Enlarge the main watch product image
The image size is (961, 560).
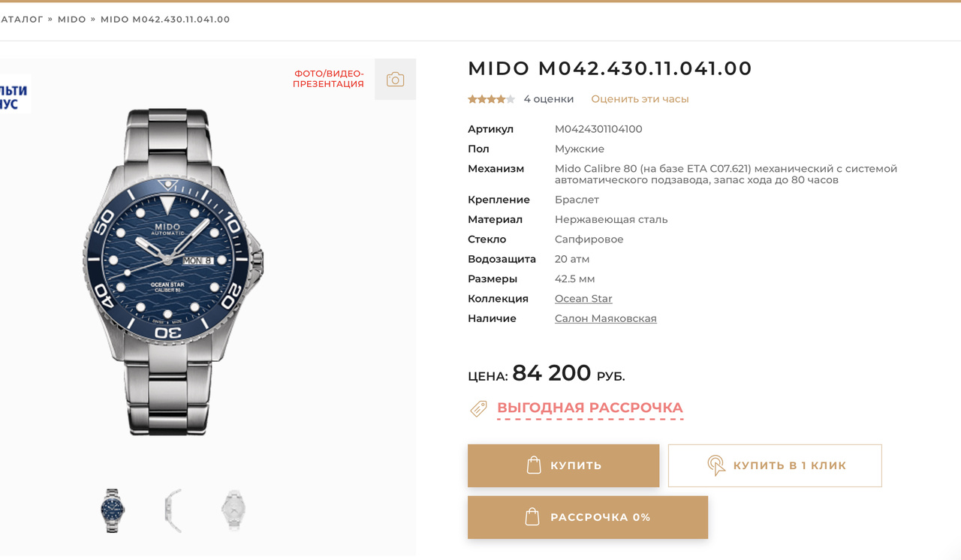tap(173, 272)
